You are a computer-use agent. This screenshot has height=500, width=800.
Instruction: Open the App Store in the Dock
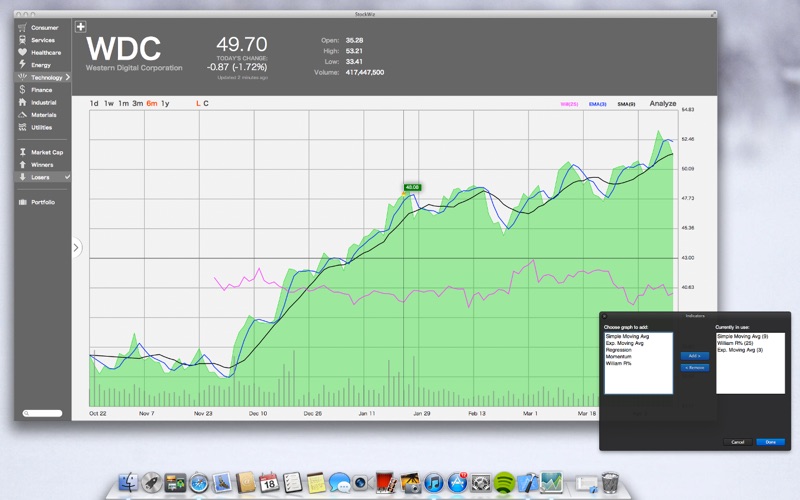458,482
